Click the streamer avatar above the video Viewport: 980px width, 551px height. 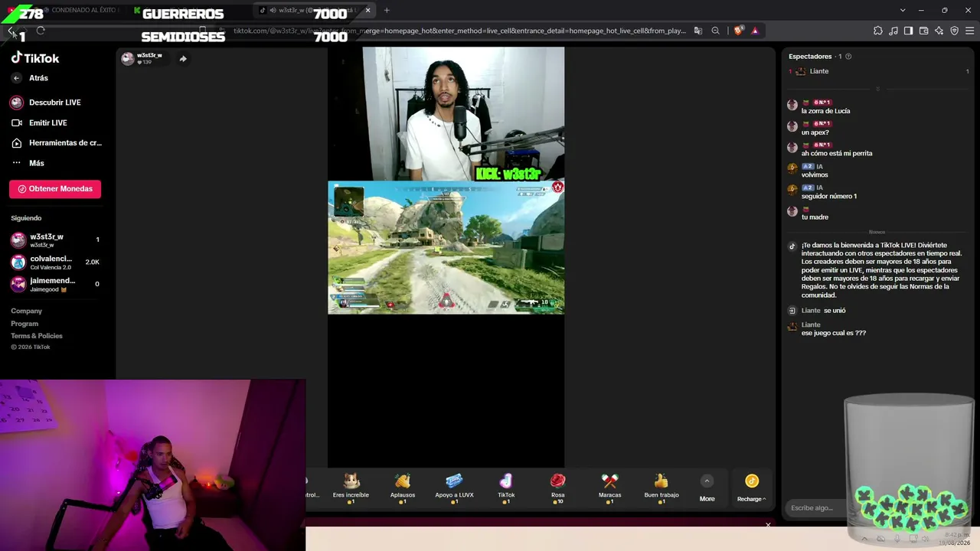(128, 58)
